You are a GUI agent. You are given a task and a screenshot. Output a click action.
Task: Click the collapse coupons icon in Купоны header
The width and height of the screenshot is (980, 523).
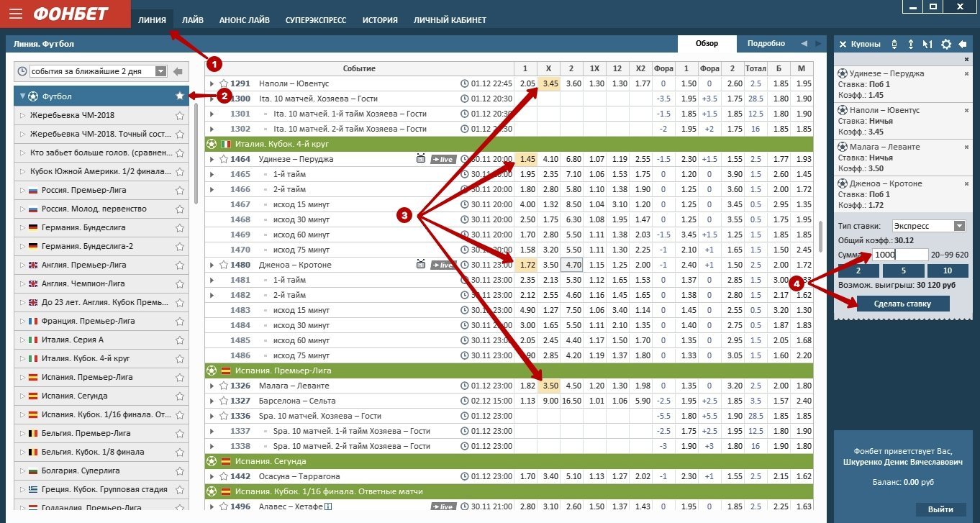pos(894,44)
